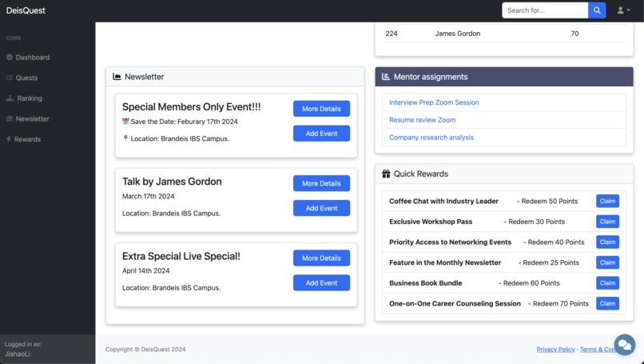Claim Feature in the Monthly Newsletter
The image size is (644, 364).
(607, 262)
